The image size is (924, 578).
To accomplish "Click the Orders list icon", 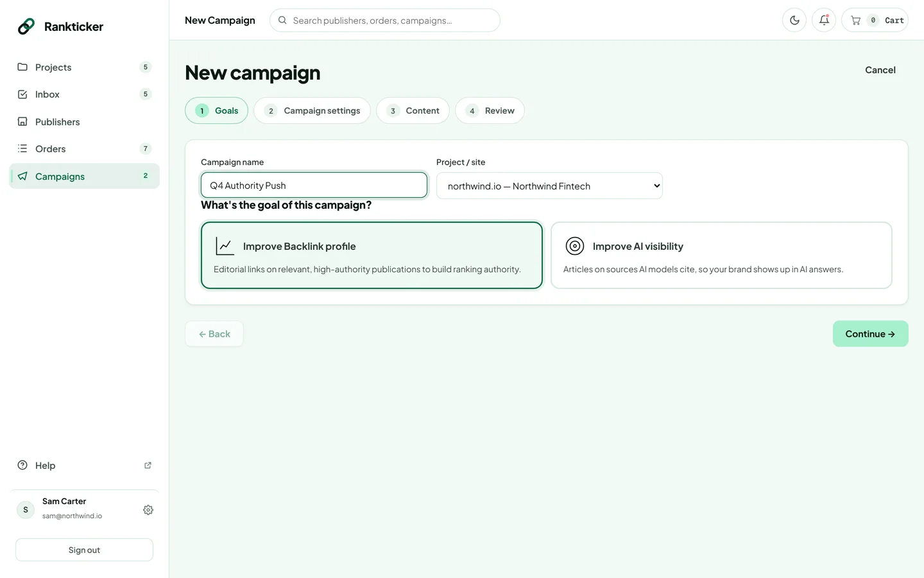I will tap(22, 148).
